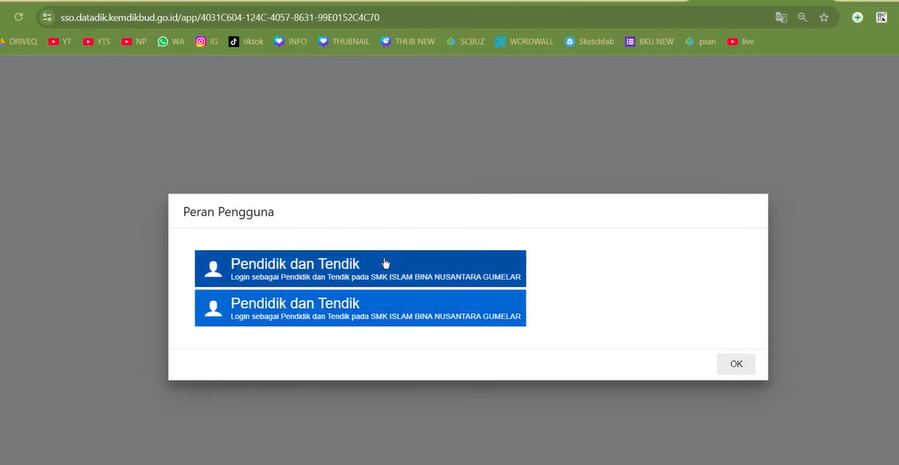Open the THUB NEW bookmark
Viewport: 899px width, 465px height.
(407, 41)
